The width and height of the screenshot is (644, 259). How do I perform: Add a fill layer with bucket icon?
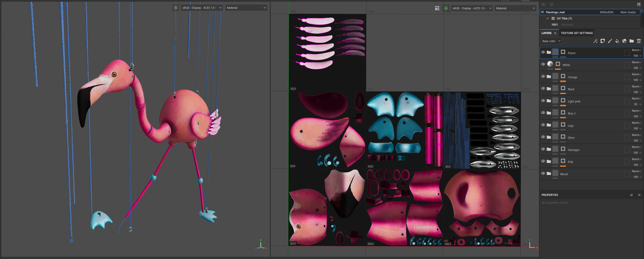pos(617,41)
